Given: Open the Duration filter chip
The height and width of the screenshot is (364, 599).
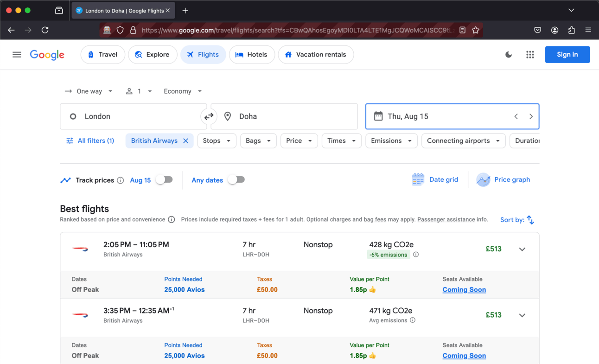Looking at the screenshot, I should coord(525,141).
